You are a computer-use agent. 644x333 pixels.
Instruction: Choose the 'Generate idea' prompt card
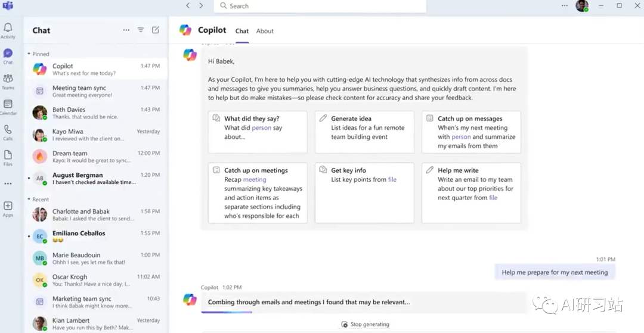[x=364, y=132]
